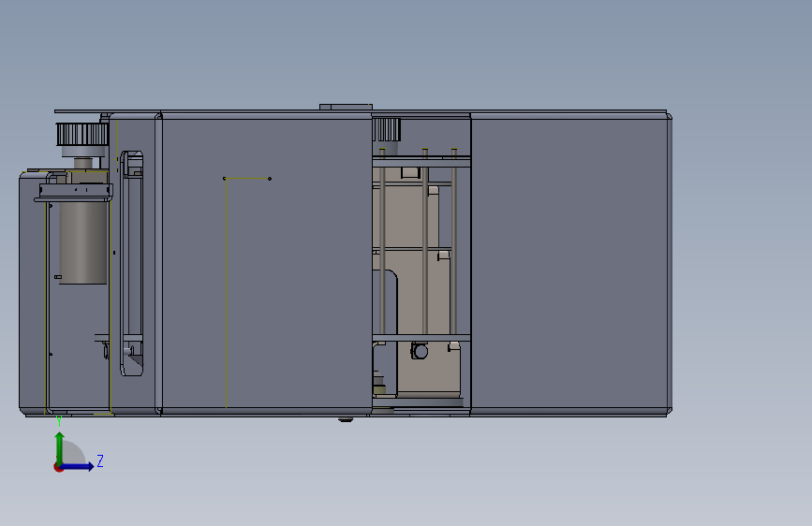
Task: Select the cylindrical motor body on the left
Action: coord(83,242)
